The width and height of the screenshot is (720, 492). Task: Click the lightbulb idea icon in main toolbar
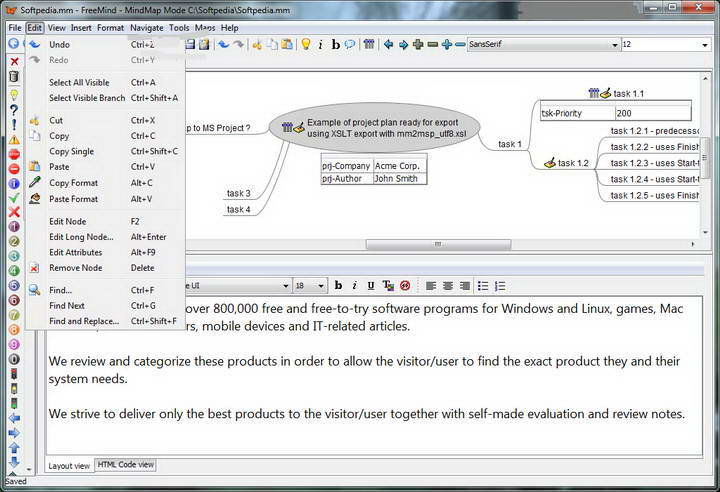305,45
